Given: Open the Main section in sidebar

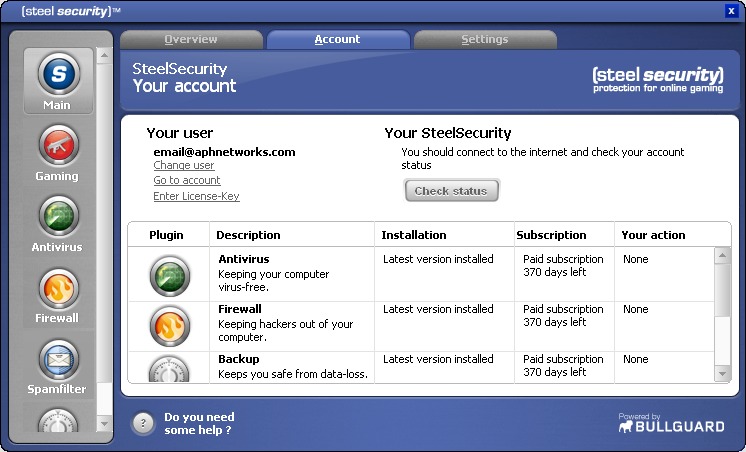Looking at the screenshot, I should point(57,78).
